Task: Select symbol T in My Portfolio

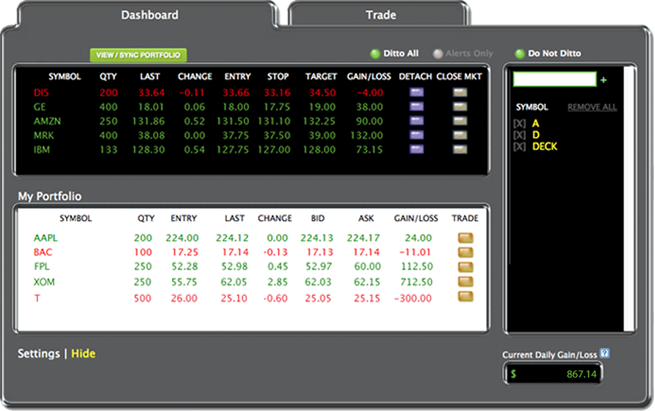Action: [x=37, y=298]
